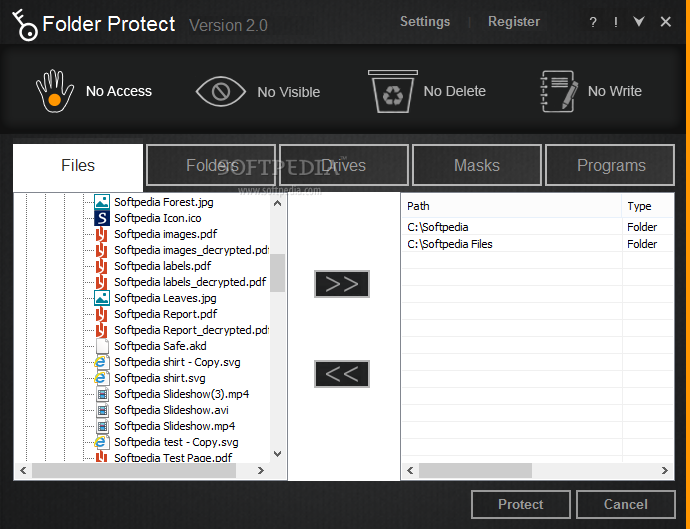Screen dimensions: 690x529
Task: Click the IE icon of Softpedia test - Copy.svg
Action: point(101,442)
